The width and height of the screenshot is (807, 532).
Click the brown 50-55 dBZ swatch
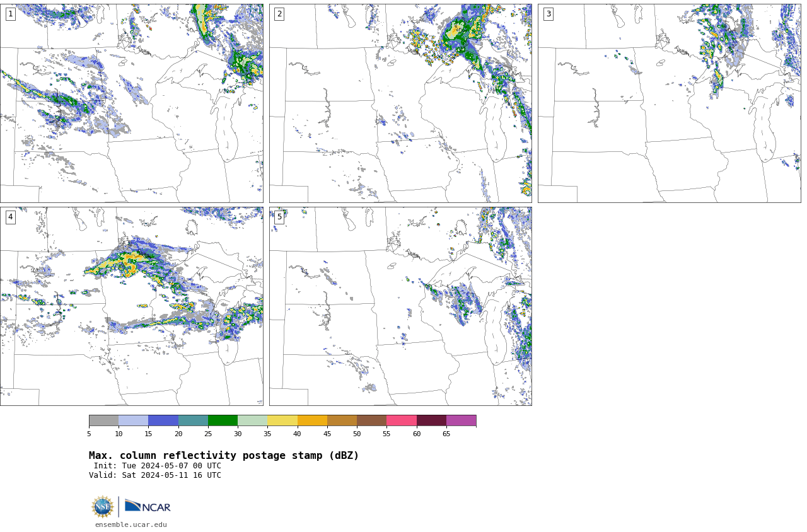[372, 420]
